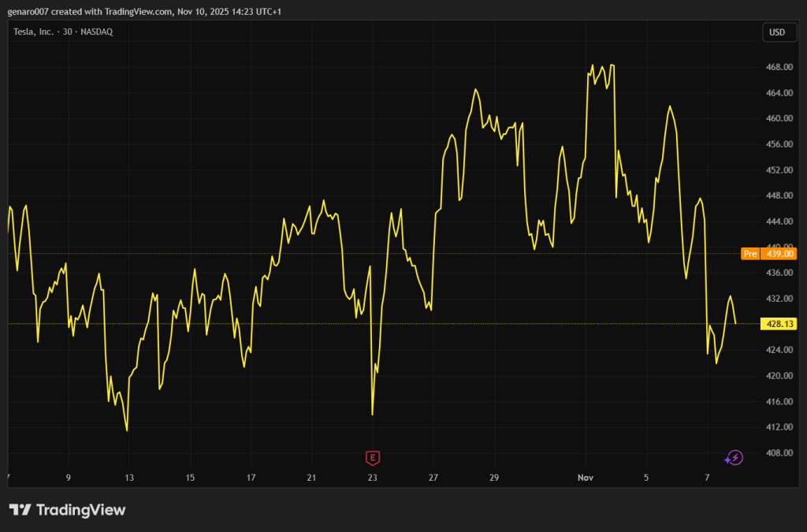Select the 23 date on time axis
807x532 pixels.
(x=372, y=478)
